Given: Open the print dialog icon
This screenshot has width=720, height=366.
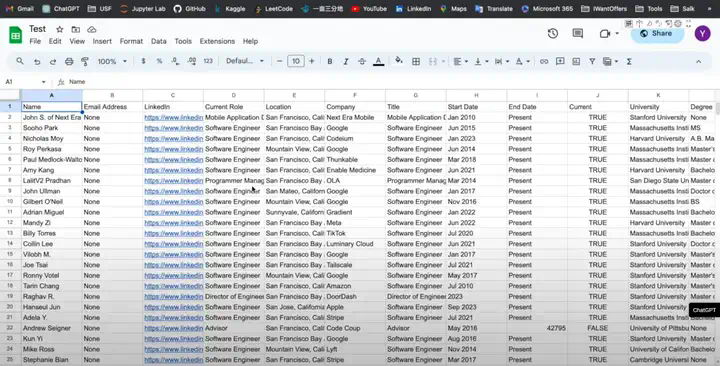Looking at the screenshot, I should [x=69, y=62].
